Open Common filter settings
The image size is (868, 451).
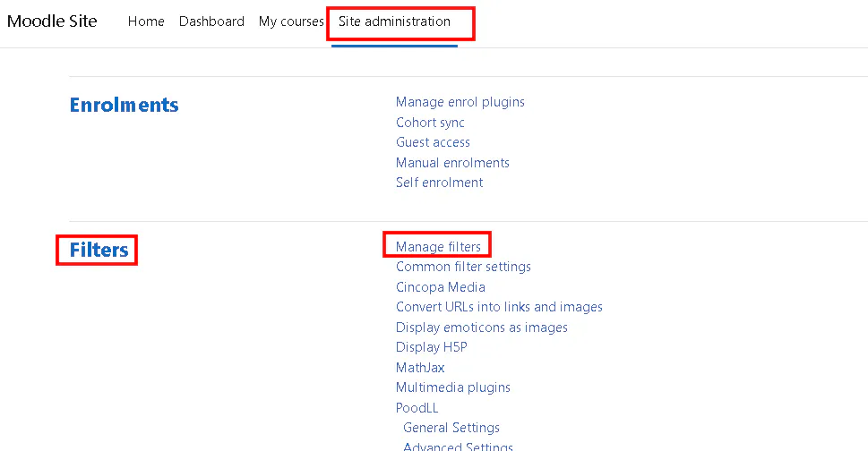[463, 267]
